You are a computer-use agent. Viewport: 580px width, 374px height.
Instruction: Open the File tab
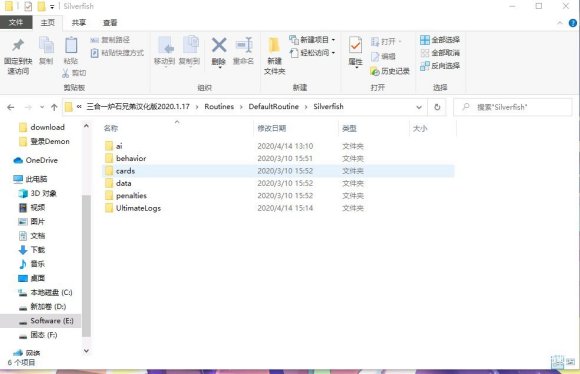tap(16, 23)
